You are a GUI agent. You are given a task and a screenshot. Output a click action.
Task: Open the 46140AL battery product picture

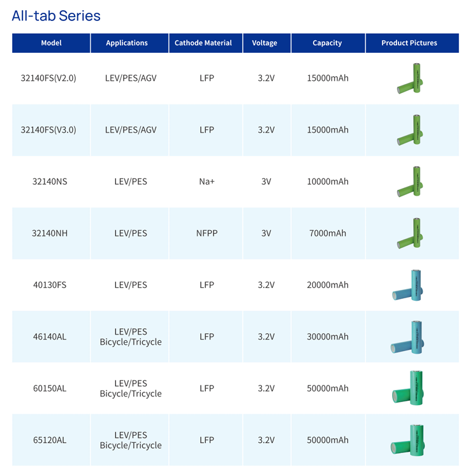tap(408, 336)
